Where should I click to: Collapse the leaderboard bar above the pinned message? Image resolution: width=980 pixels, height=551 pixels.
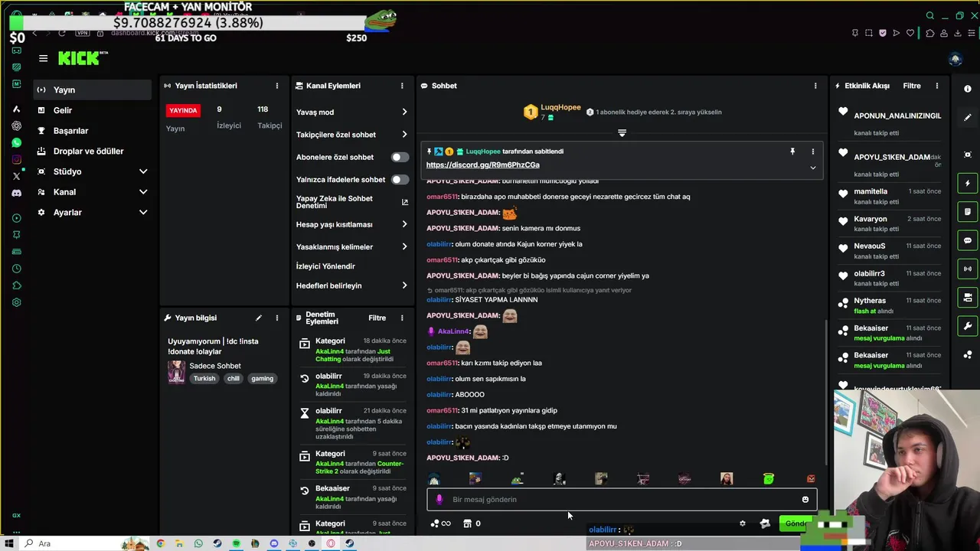click(622, 133)
